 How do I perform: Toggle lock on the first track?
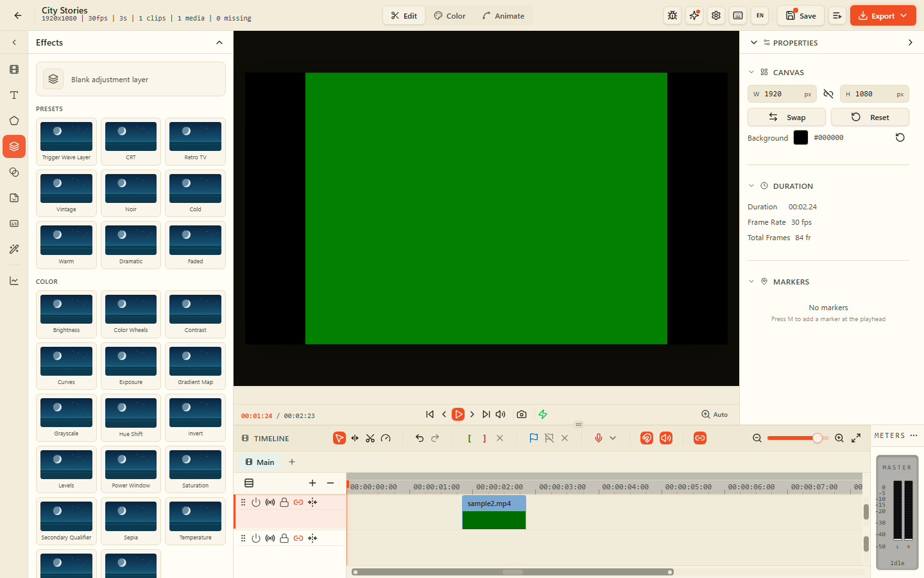pyautogui.click(x=284, y=502)
